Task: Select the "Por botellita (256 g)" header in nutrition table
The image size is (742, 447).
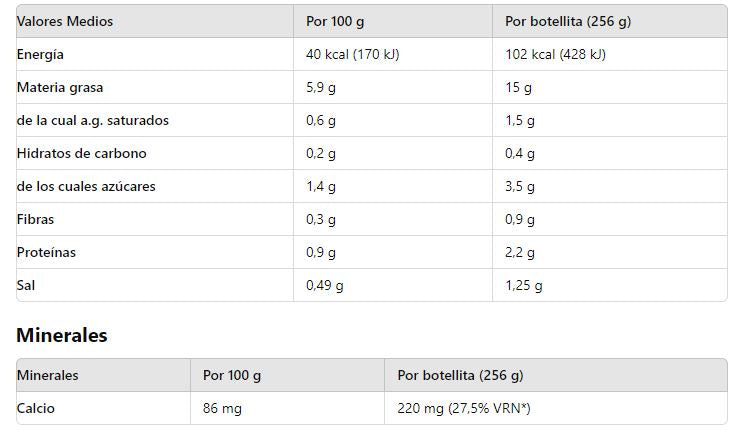Action: click(x=568, y=21)
